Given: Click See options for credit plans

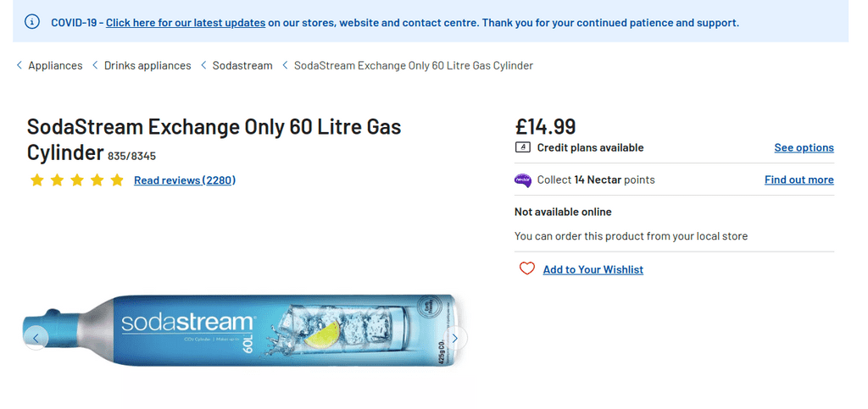Looking at the screenshot, I should click(804, 147).
